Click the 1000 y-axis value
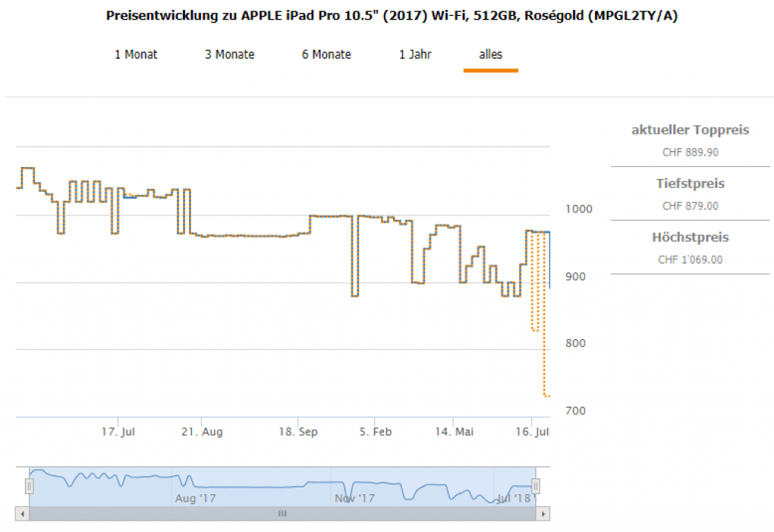The width and height of the screenshot is (774, 532). (578, 209)
